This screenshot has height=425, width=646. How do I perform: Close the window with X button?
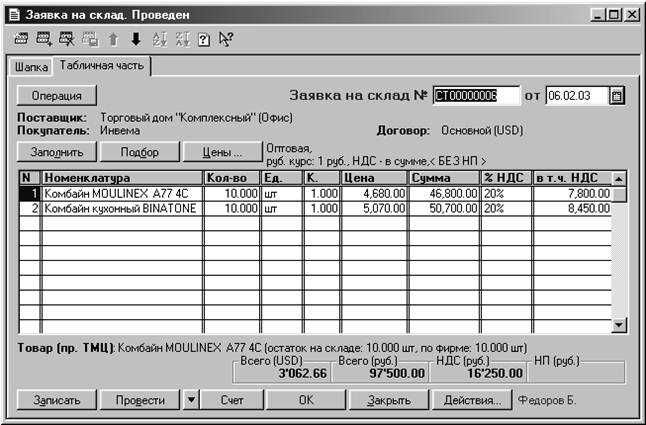tap(631, 15)
